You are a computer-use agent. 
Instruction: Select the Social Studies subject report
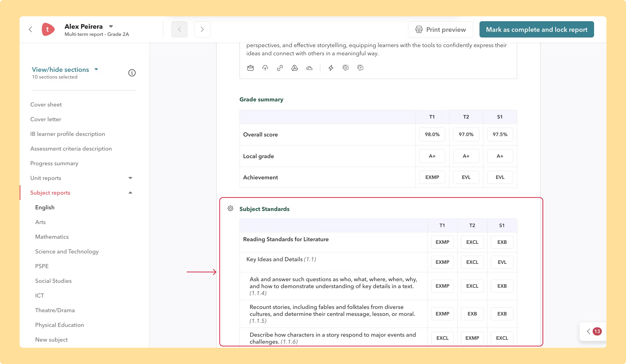pyautogui.click(x=53, y=281)
